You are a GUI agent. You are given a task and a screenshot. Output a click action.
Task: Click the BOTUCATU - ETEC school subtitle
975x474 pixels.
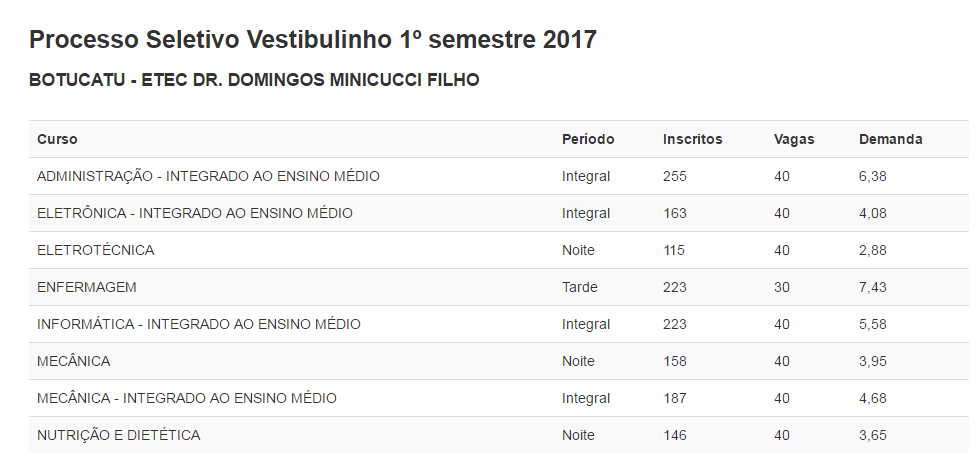[254, 80]
